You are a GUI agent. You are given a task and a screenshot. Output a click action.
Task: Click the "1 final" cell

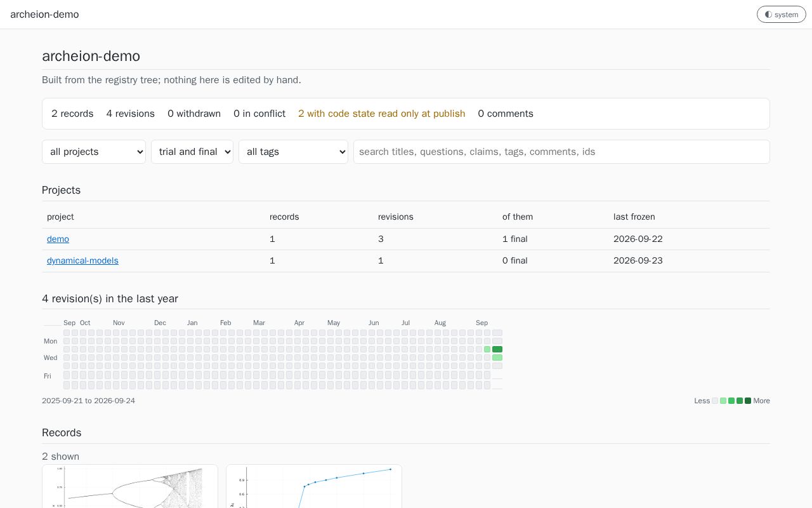[x=515, y=239]
